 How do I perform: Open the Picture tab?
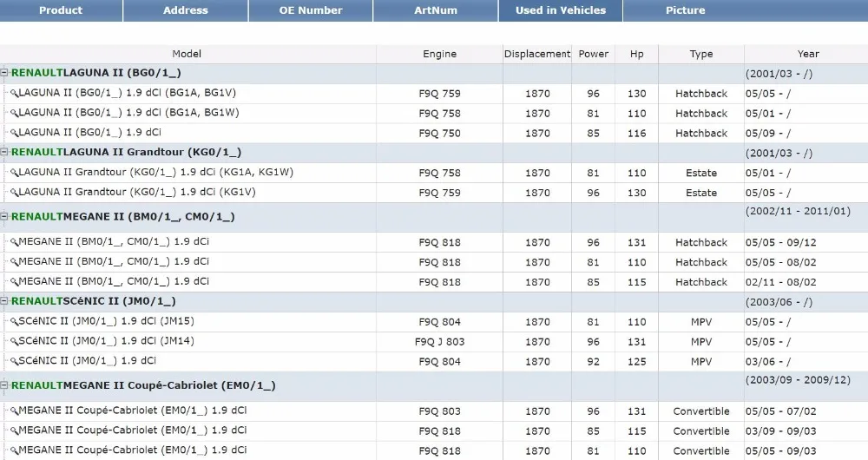(x=686, y=10)
